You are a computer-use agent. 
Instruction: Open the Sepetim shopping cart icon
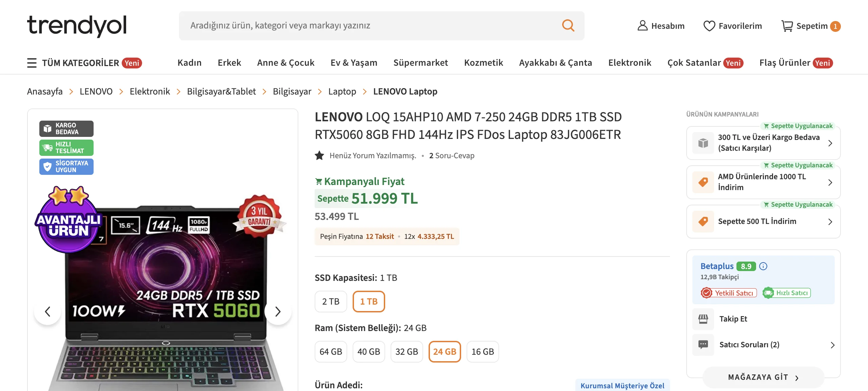(x=787, y=26)
